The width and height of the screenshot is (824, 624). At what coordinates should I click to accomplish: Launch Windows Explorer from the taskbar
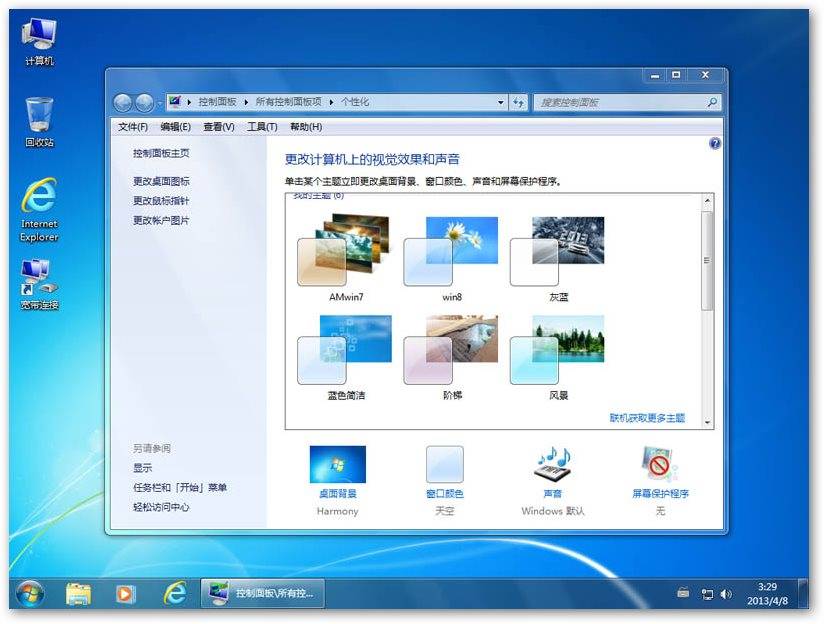[79, 594]
